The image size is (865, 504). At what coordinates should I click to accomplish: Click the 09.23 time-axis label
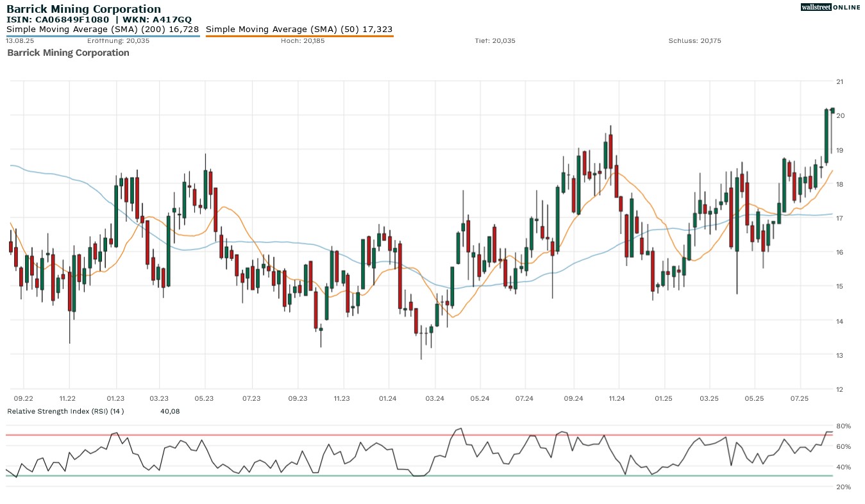point(298,399)
